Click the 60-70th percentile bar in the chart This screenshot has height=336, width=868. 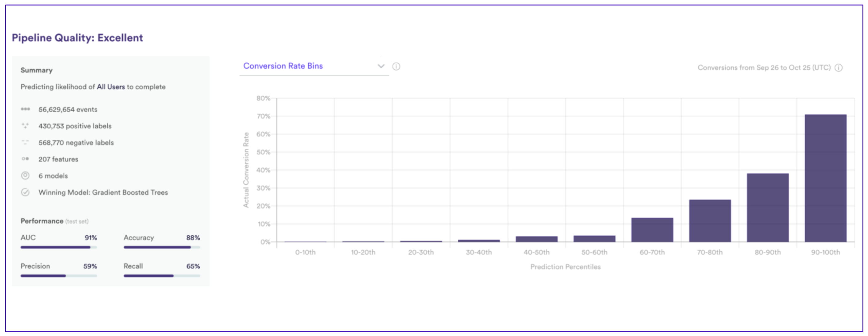coord(652,230)
